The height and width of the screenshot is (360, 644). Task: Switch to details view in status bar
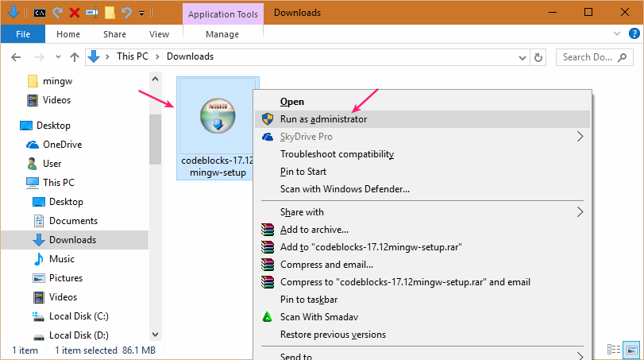point(614,350)
